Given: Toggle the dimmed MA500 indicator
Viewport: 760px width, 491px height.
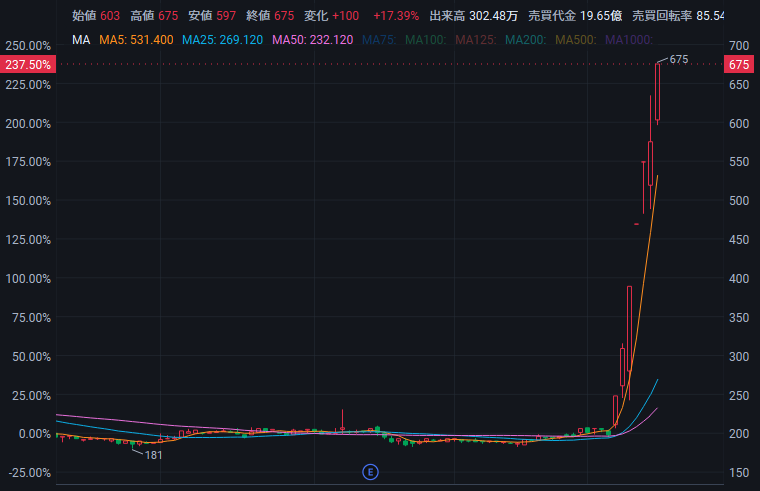Looking at the screenshot, I should [576, 40].
